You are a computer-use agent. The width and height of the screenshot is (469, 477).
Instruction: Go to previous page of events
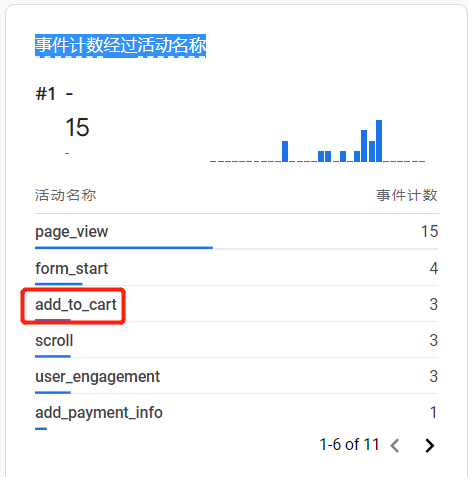point(395,445)
